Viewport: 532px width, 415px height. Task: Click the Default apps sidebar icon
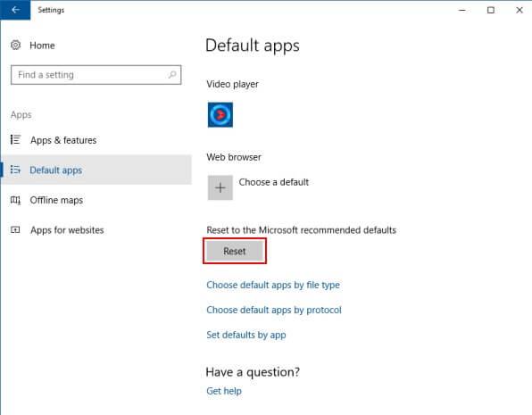[x=15, y=170]
